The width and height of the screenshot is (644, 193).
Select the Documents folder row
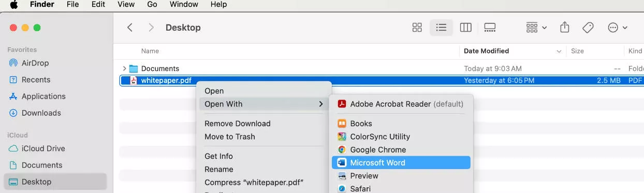pos(382,68)
